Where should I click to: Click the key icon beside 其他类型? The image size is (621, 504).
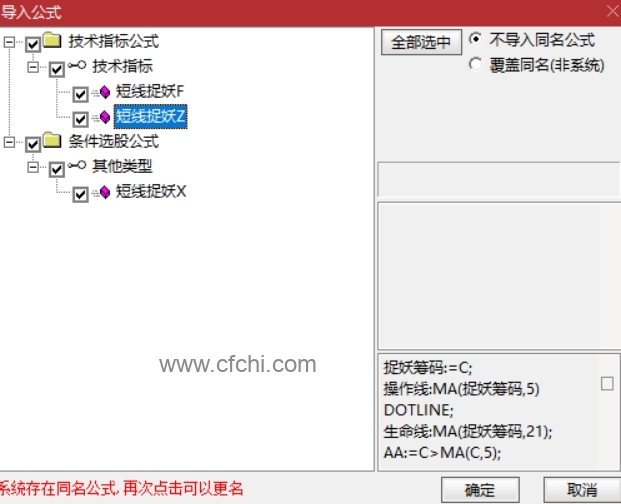[77, 165]
